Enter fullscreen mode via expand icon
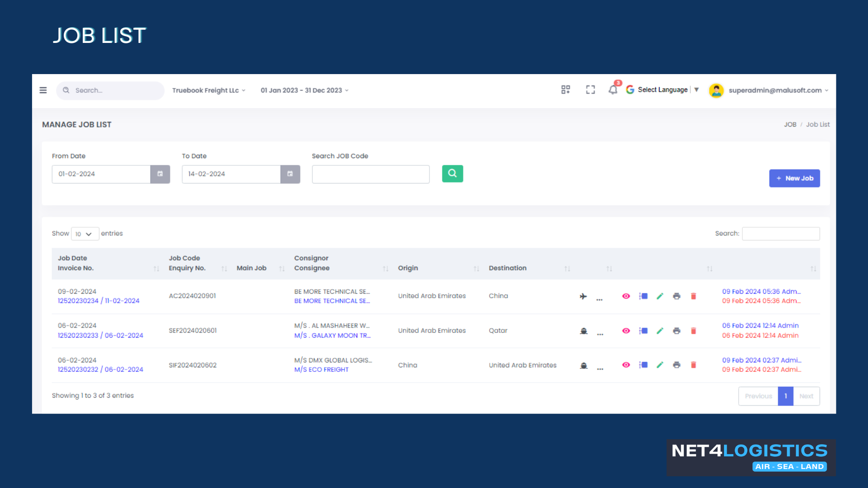This screenshot has width=868, height=488. (x=590, y=90)
